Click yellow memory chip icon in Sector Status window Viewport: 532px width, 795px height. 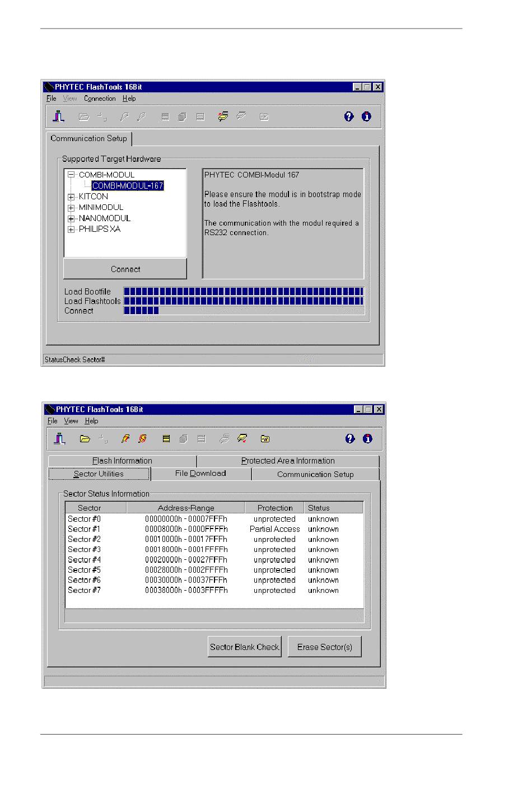166,439
